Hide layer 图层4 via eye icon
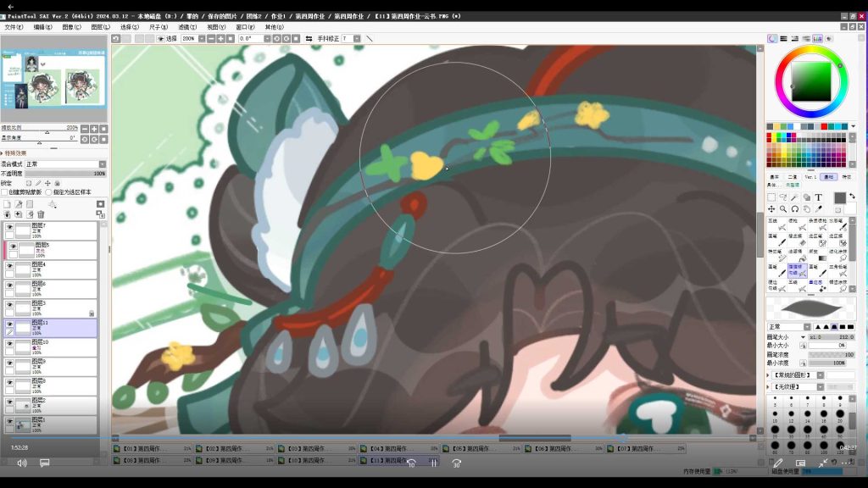Viewport: 868px width, 488px height. coord(9,265)
